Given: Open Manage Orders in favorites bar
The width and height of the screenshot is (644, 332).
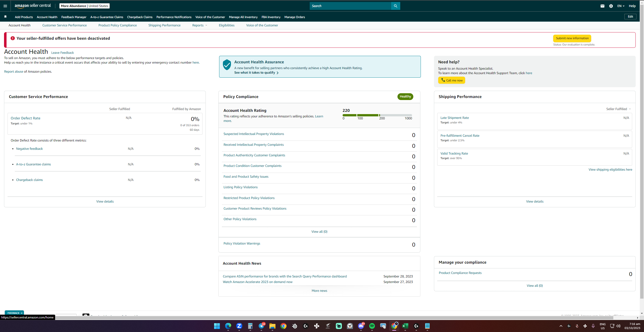Looking at the screenshot, I should coord(295,17).
